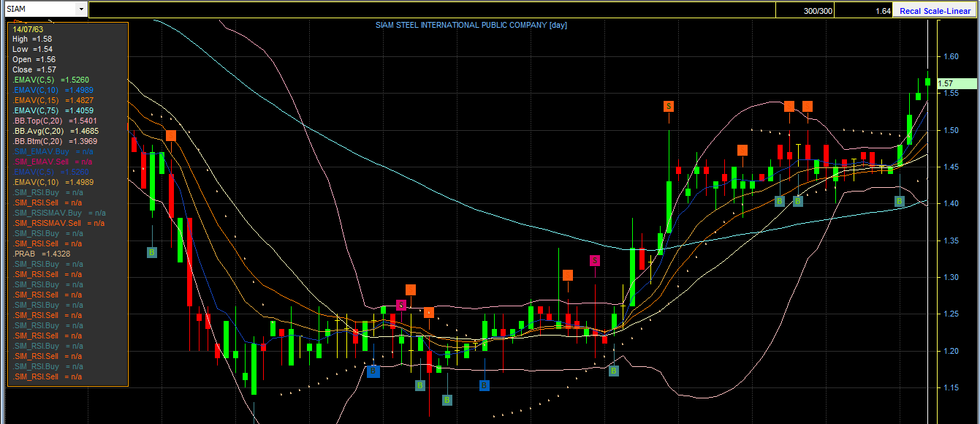Click the 1.50 price axis label
Screen dimensions: 980x424
[950, 130]
